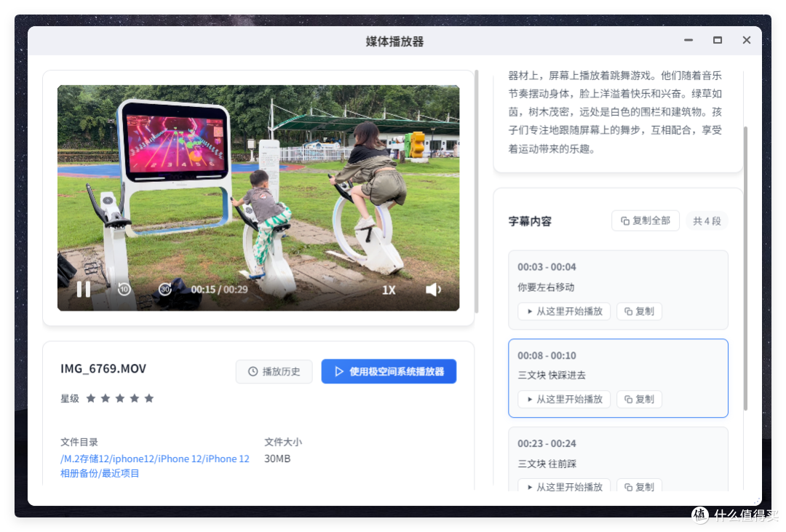
Task: Open the file directory path link
Action: (155, 466)
